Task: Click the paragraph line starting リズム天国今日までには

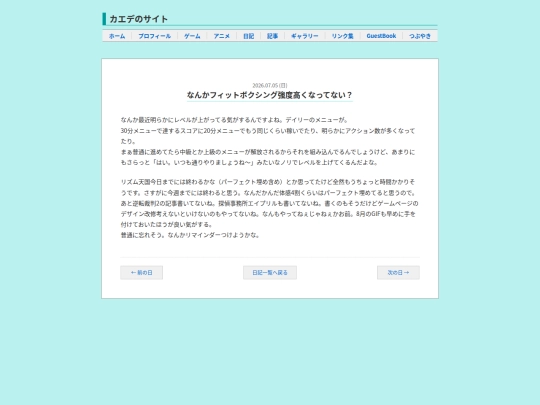Action: coord(268,182)
